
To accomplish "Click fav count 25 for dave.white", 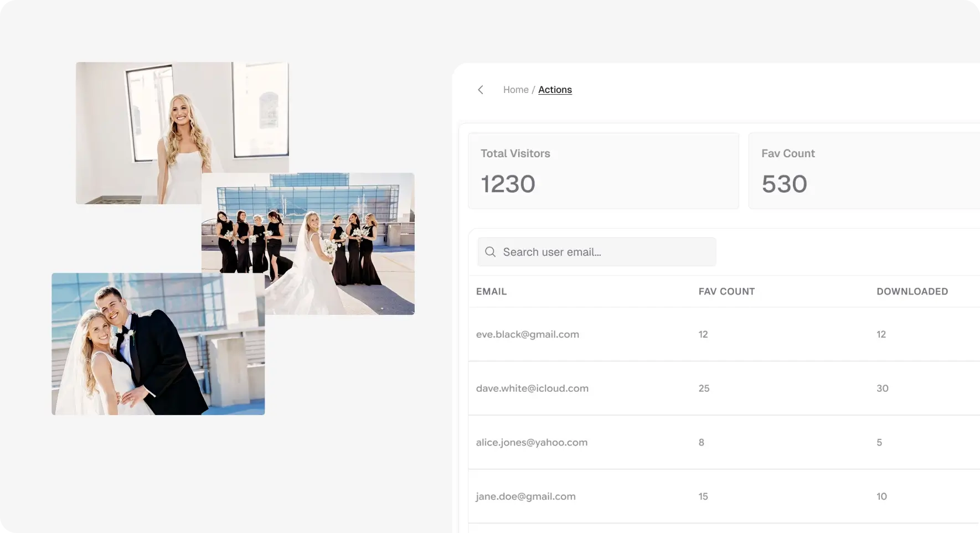I will [704, 389].
